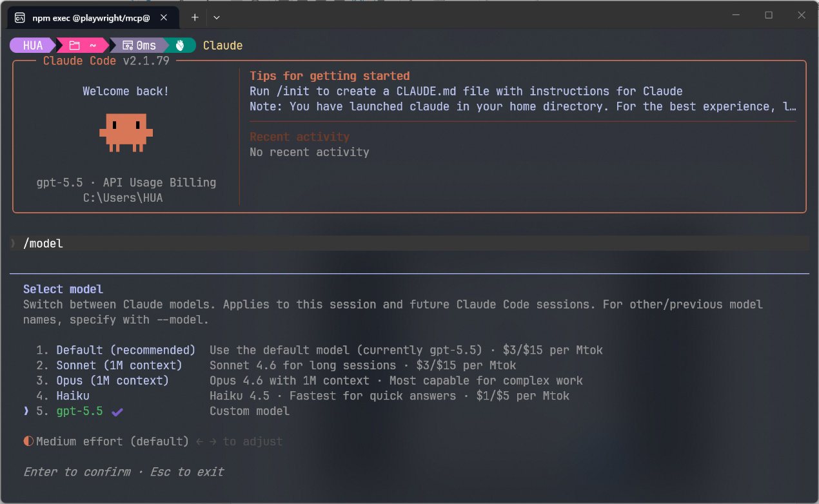Click the folder icon in prompt bar
The height and width of the screenshot is (504, 819).
click(x=75, y=45)
